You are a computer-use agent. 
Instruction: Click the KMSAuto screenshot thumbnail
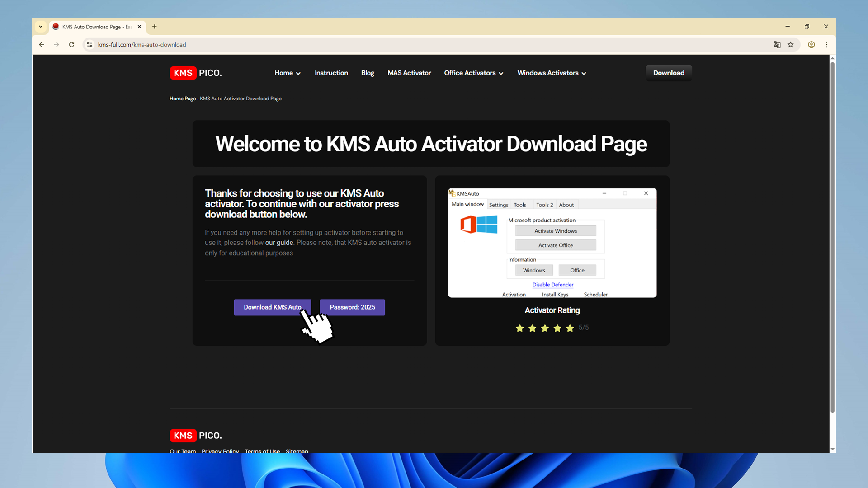tap(552, 243)
